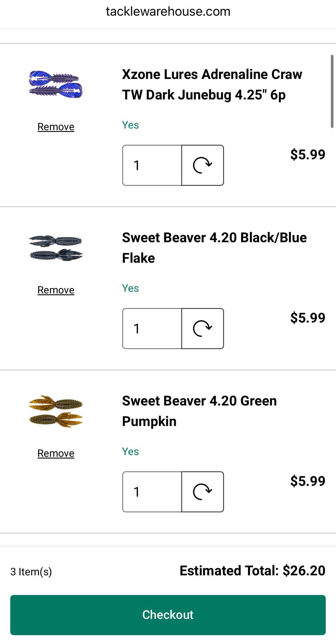Viewport: 336px width, 644px height.
Task: Click refresh quantity icon for Sweet Beaver Black/Blue
Action: (202, 329)
